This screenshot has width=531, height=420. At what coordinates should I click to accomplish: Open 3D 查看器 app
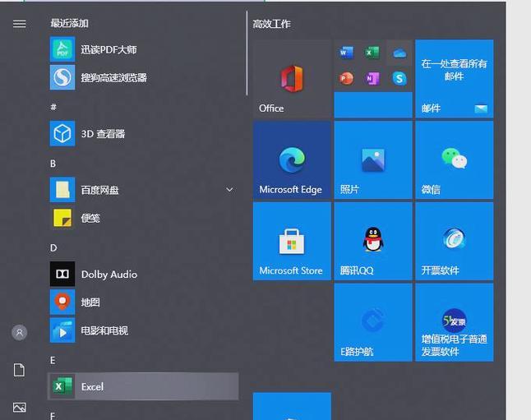(144, 134)
